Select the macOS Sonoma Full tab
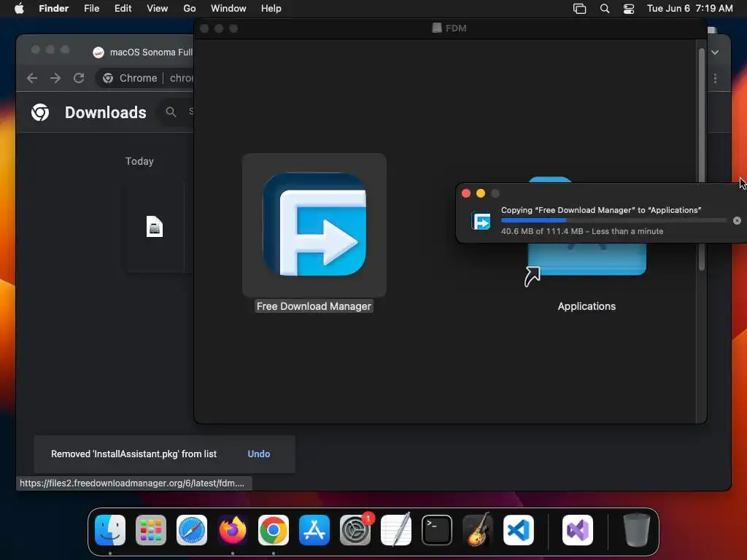The image size is (747, 560). point(143,52)
